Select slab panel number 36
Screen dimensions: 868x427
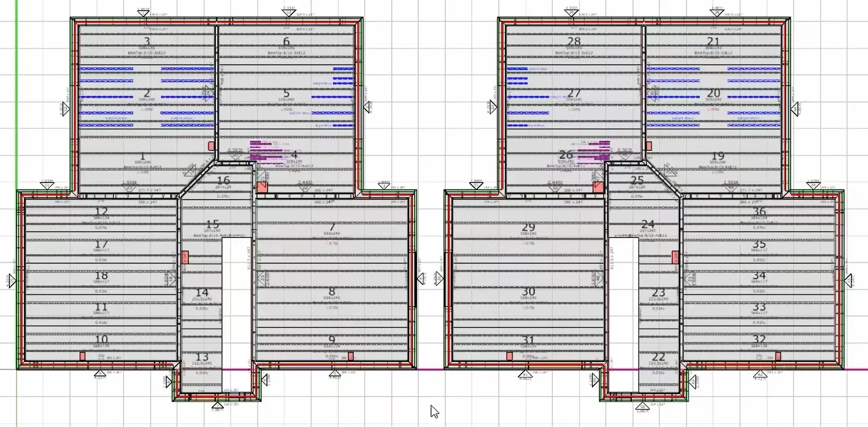tap(759, 211)
